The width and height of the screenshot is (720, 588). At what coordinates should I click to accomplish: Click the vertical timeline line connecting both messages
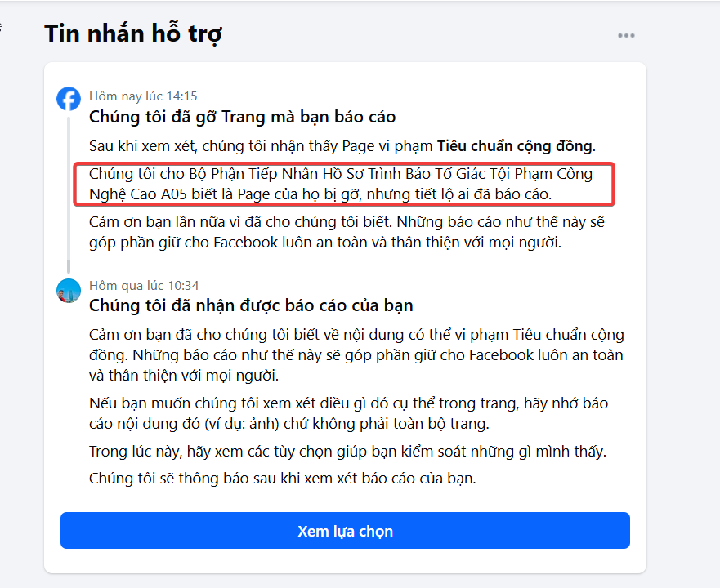point(69,194)
